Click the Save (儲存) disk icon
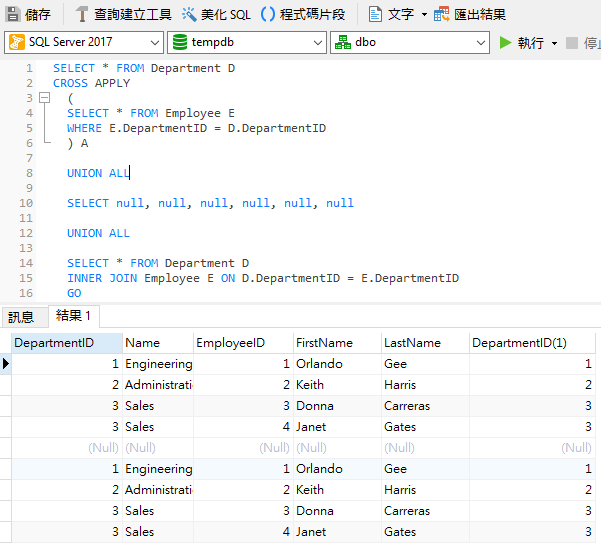Viewport: 601px width, 551px height. (13, 14)
